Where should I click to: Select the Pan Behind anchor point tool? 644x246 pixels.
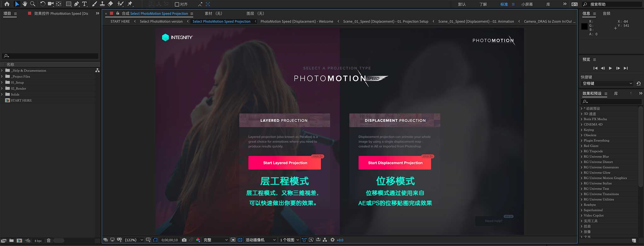59,4
